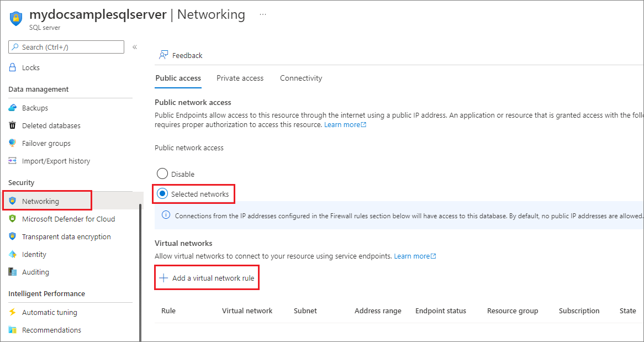Switch to the Private access tab

(x=240, y=78)
